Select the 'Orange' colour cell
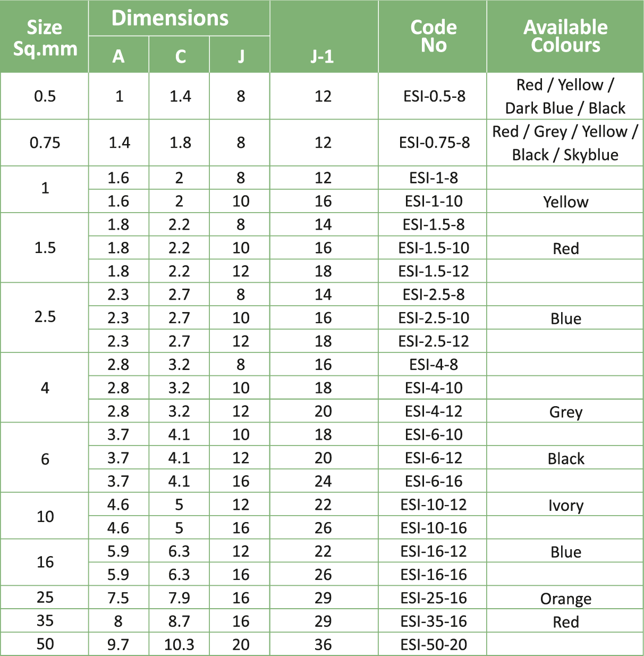Screen dimensions: 644x656 (565, 599)
